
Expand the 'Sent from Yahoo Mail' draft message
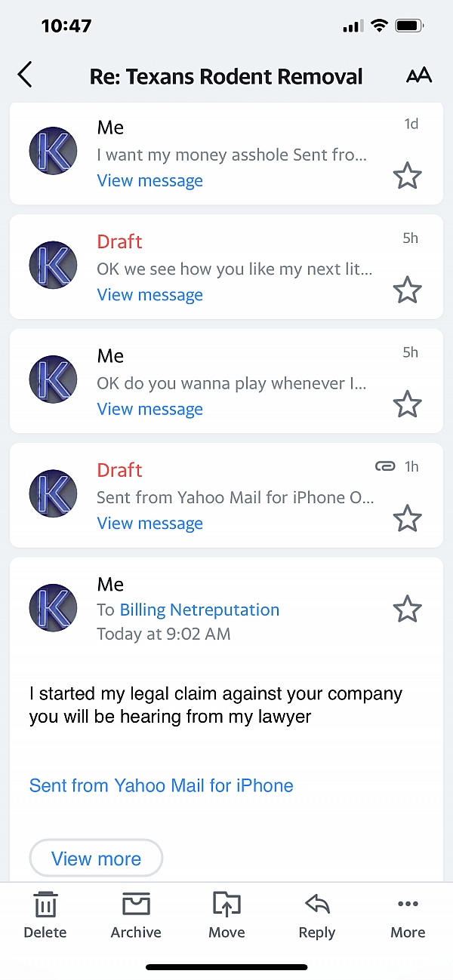149,524
